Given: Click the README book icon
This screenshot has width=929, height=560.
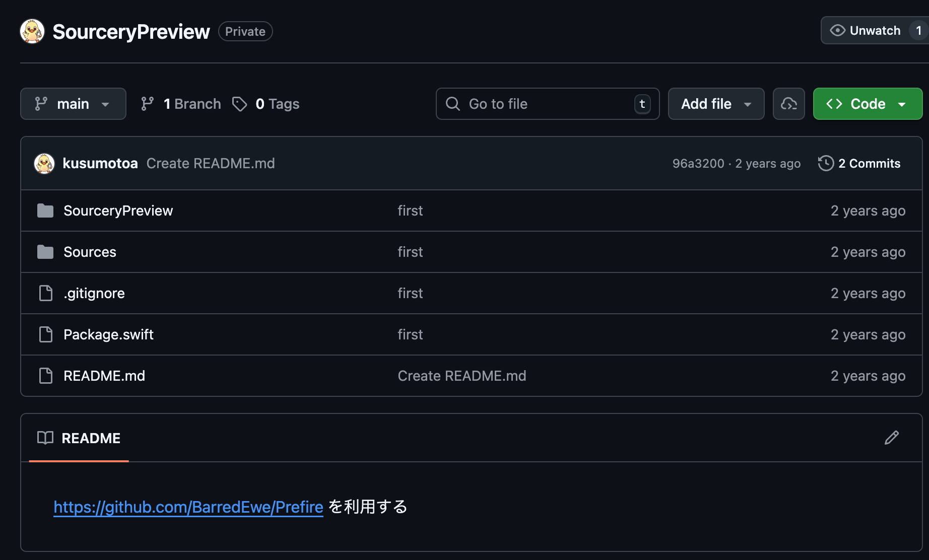Looking at the screenshot, I should 45,438.
